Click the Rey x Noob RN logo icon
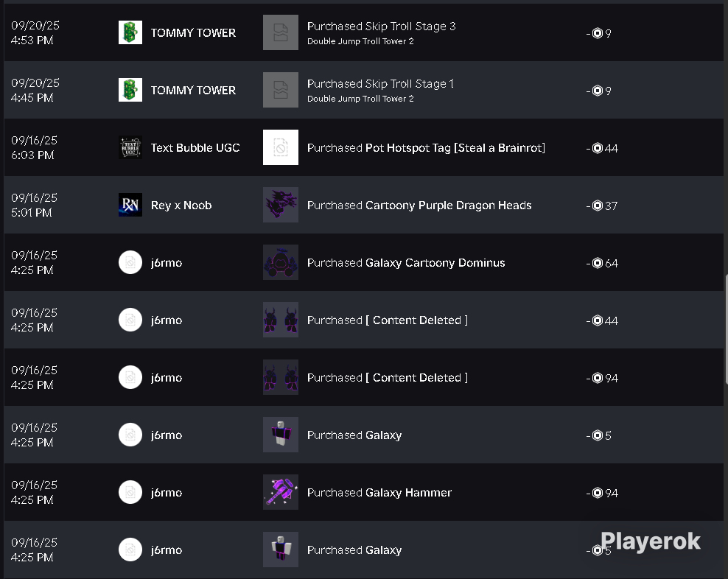 pyautogui.click(x=130, y=205)
